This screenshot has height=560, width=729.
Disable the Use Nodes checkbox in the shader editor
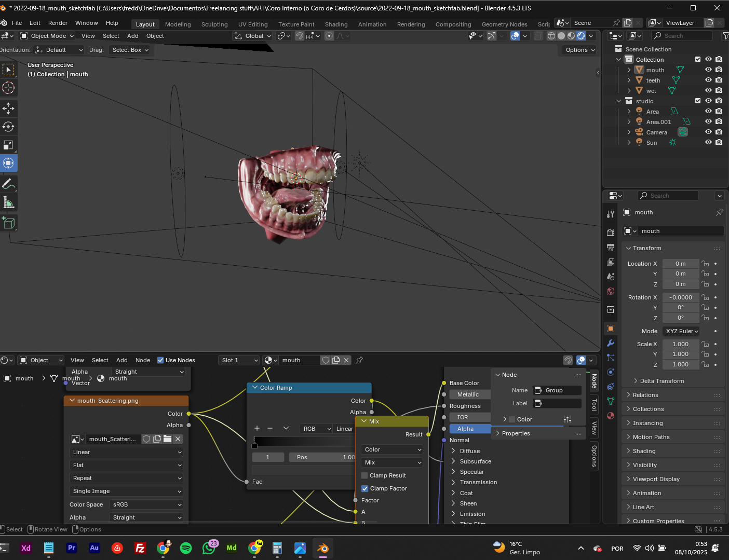(161, 360)
